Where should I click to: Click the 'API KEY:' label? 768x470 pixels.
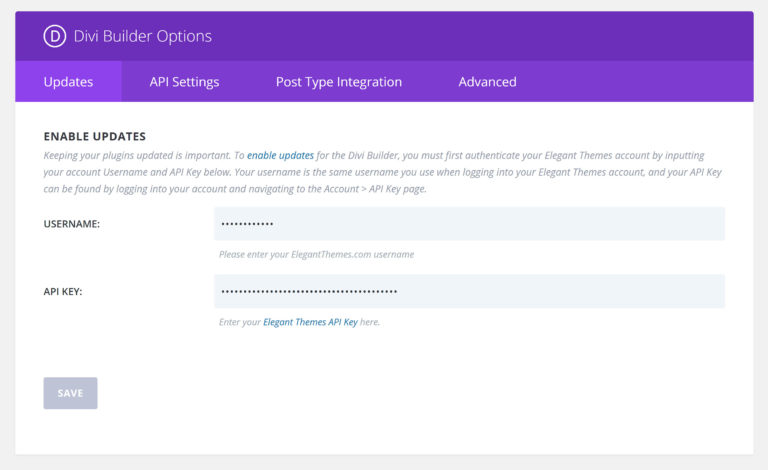coord(63,291)
